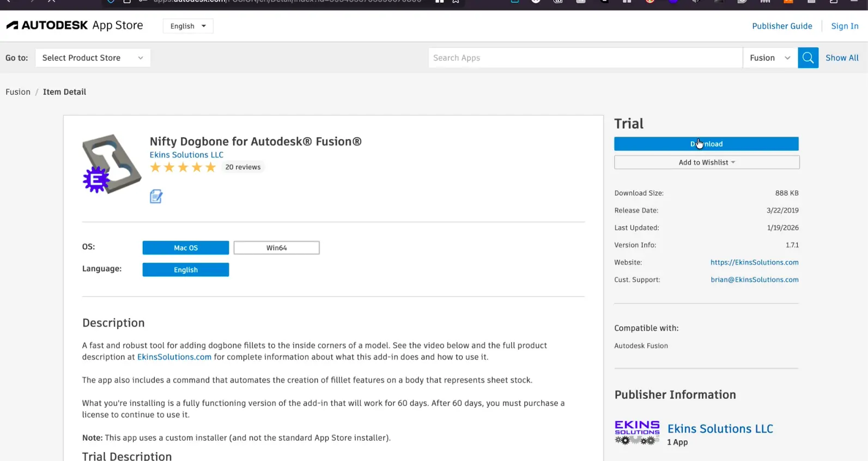Click the brian@EkinsSolutions.com support email
The width and height of the screenshot is (868, 461).
pos(755,280)
